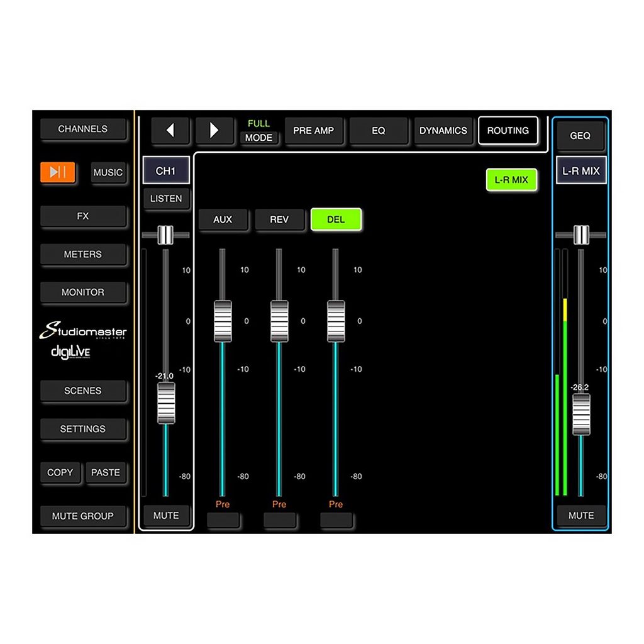Viewport: 644px width, 644px height.
Task: Click the Studiomaster digiLive logo
Action: (x=84, y=341)
